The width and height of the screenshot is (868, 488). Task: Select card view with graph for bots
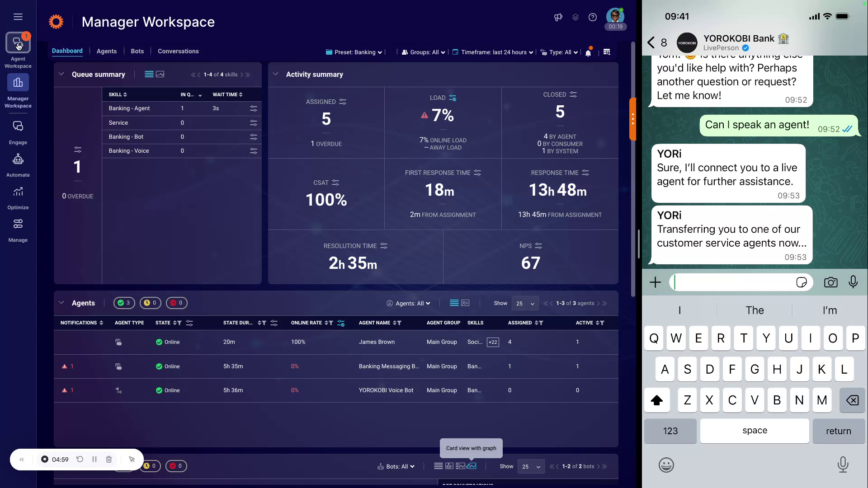pos(472,466)
